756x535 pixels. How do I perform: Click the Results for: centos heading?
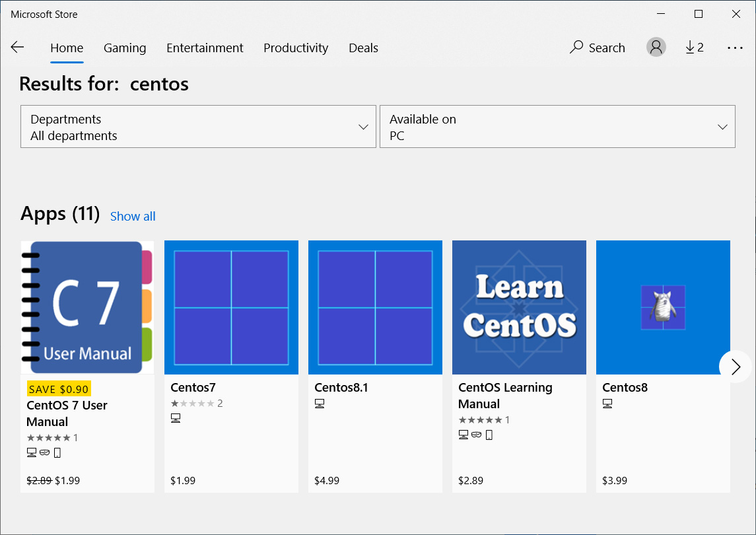[x=104, y=84]
